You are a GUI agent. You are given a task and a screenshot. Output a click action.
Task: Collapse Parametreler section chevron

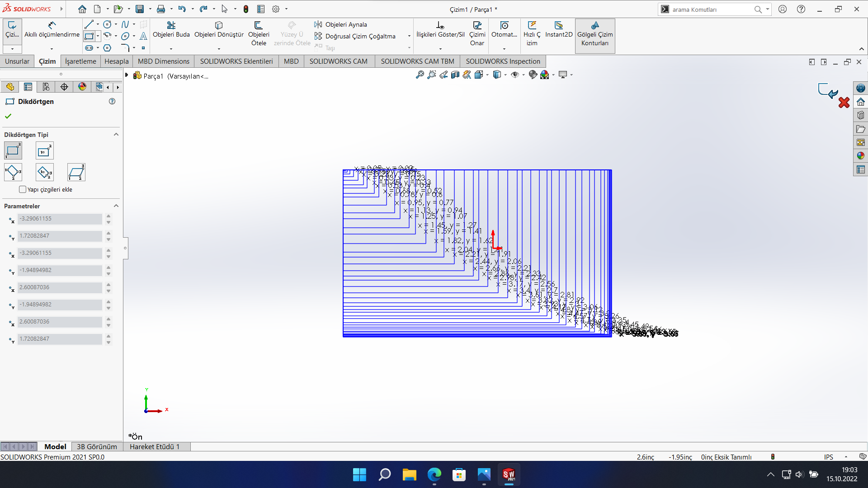pos(116,206)
